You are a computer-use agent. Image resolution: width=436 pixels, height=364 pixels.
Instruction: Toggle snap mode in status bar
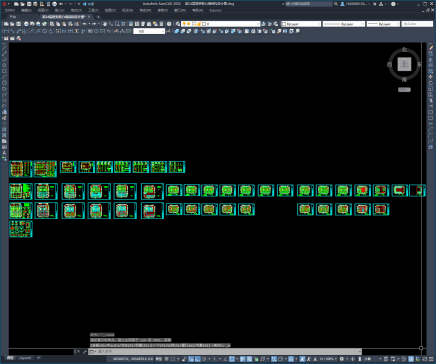pos(173,359)
